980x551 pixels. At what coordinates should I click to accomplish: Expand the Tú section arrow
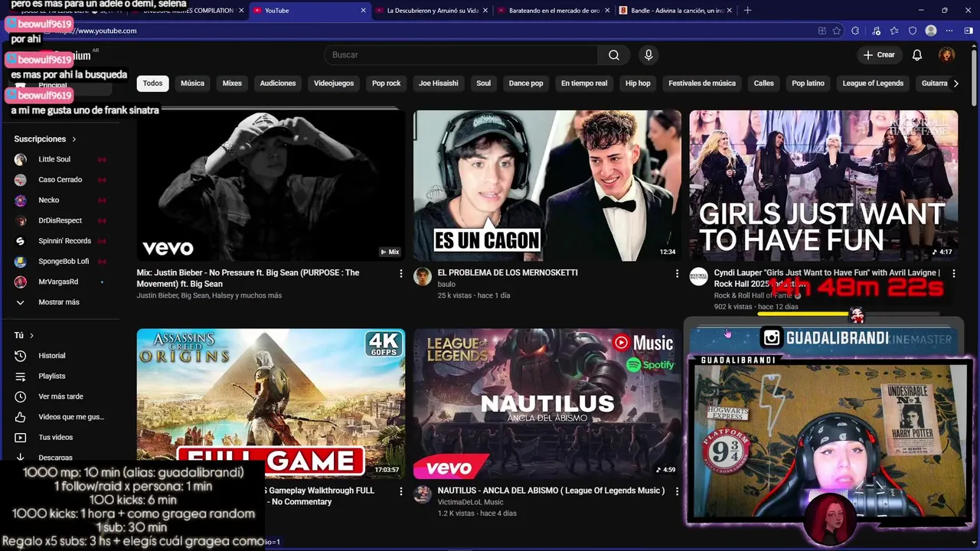coord(31,335)
